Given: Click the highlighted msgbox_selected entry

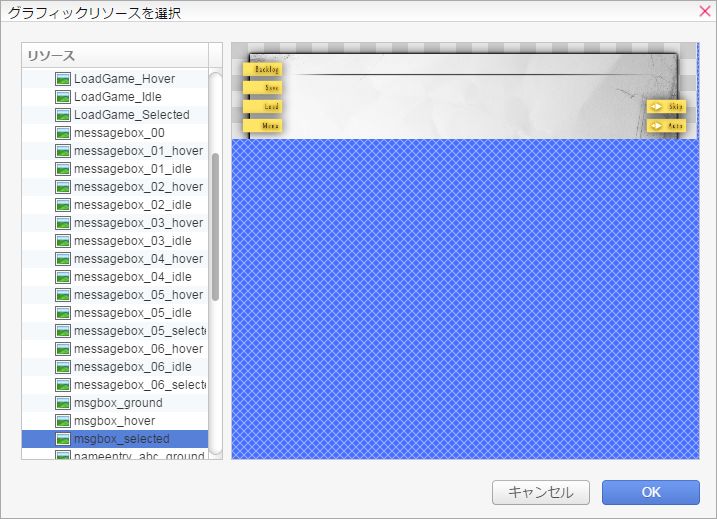Looking at the screenshot, I should tap(121, 439).
